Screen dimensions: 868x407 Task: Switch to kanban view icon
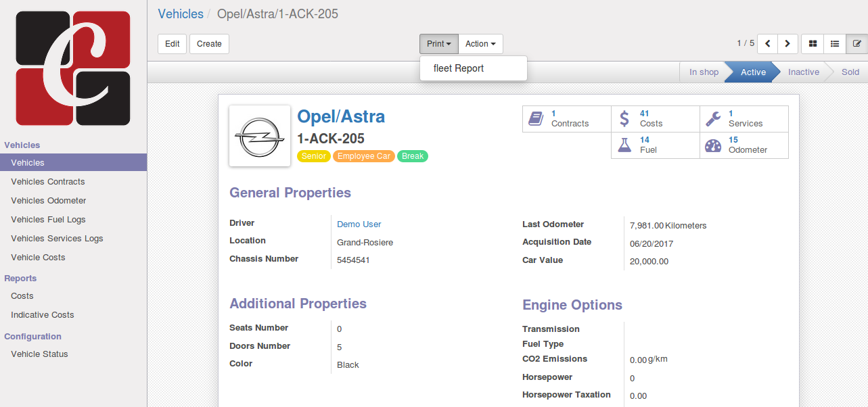coord(813,44)
